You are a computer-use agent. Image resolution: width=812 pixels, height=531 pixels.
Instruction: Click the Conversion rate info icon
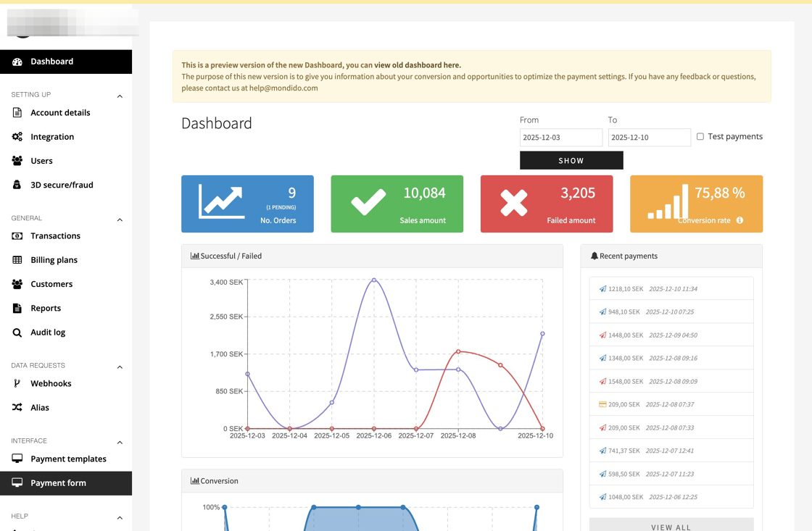click(x=739, y=220)
